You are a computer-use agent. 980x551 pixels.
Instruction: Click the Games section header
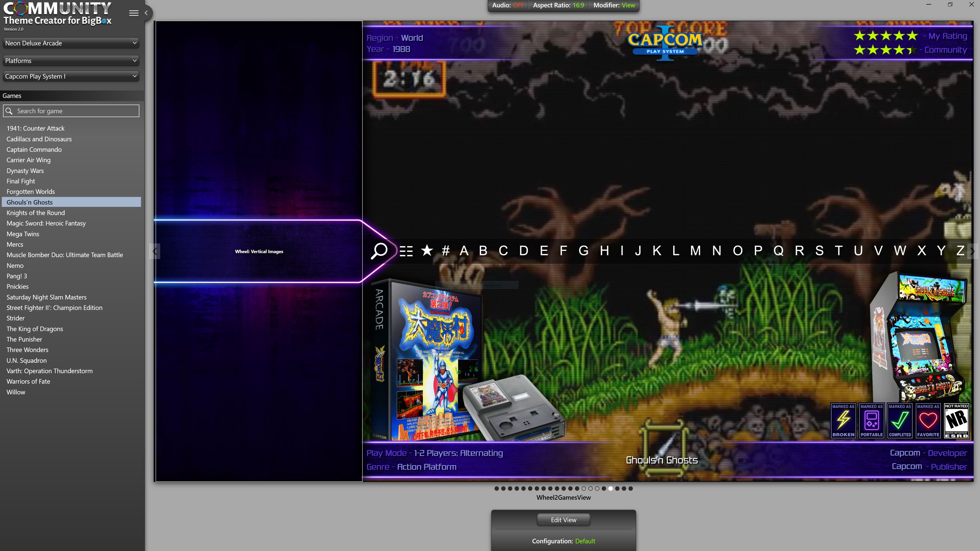[x=72, y=96]
